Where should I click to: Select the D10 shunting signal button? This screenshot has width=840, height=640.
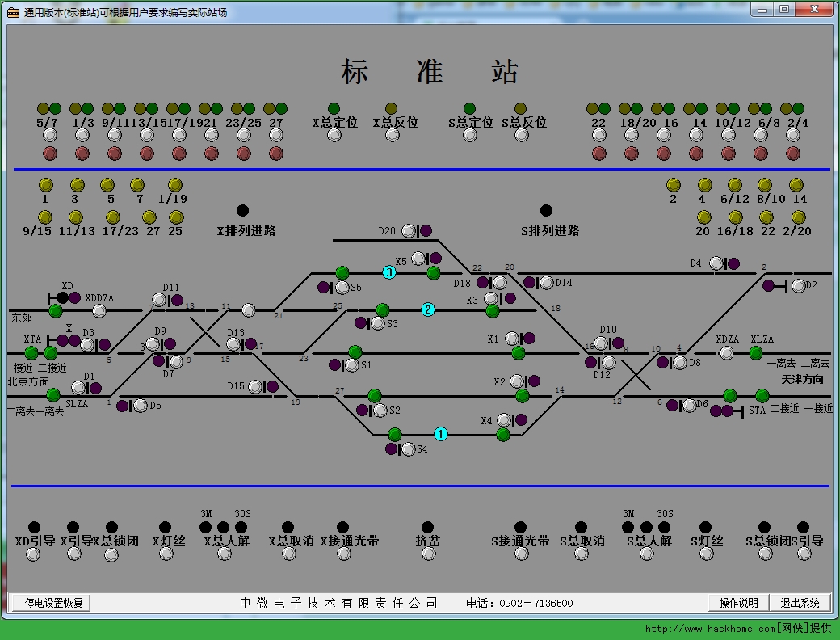point(601,343)
